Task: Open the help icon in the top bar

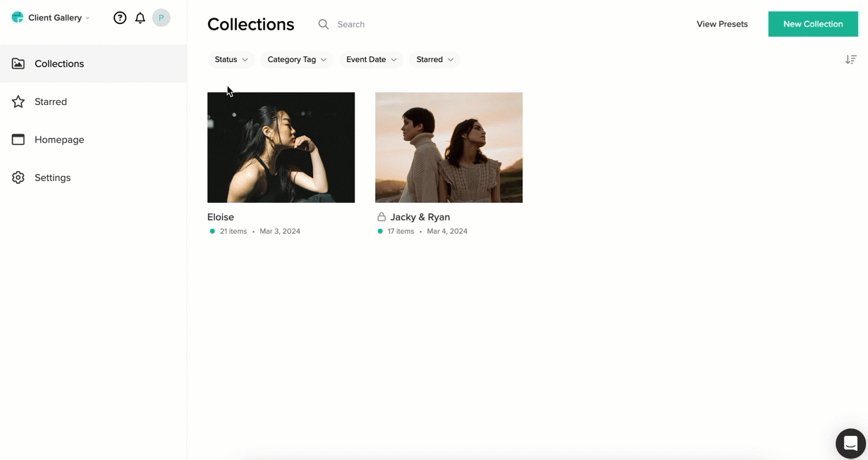Action: pos(120,18)
